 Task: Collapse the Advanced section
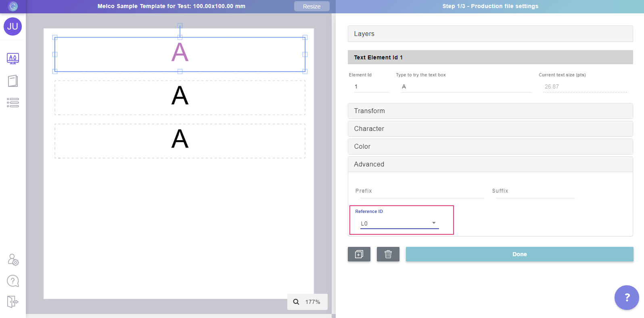click(x=490, y=164)
